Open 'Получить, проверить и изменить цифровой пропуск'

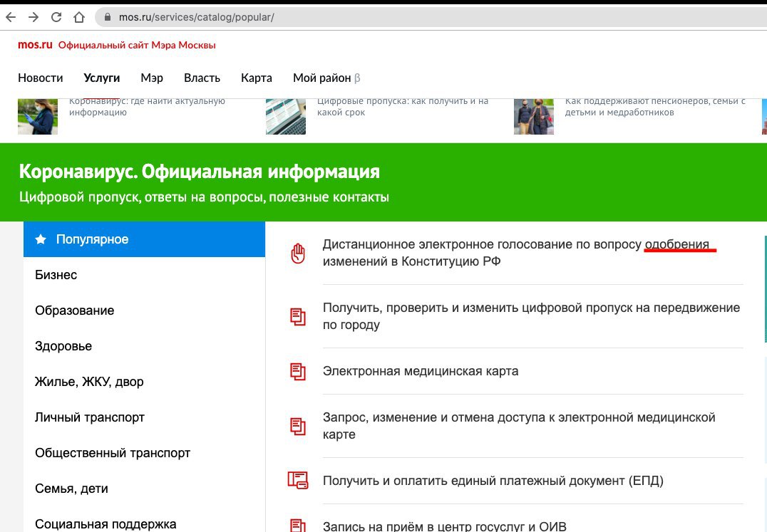(531, 316)
